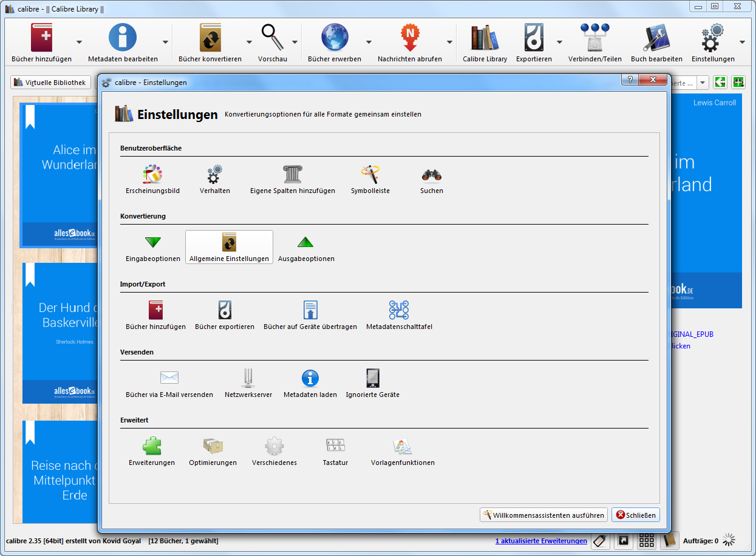Open Vorlagenfunktionen settings
The height and width of the screenshot is (556, 756).
[403, 452]
